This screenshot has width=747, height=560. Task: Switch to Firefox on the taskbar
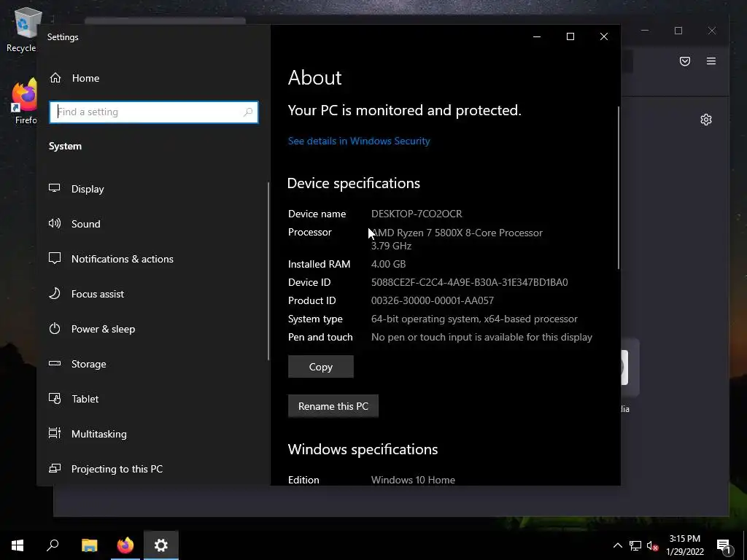[x=125, y=545]
